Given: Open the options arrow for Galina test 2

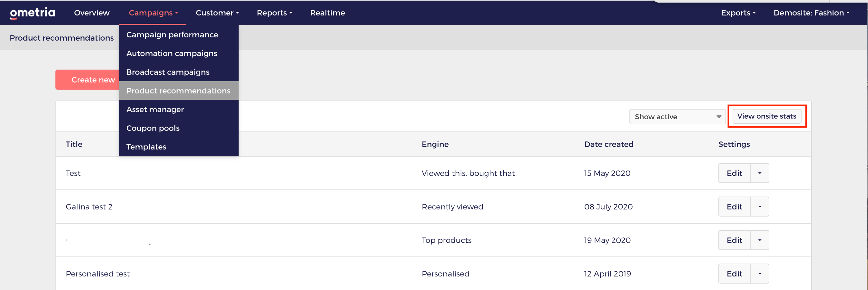Looking at the screenshot, I should click(x=760, y=207).
